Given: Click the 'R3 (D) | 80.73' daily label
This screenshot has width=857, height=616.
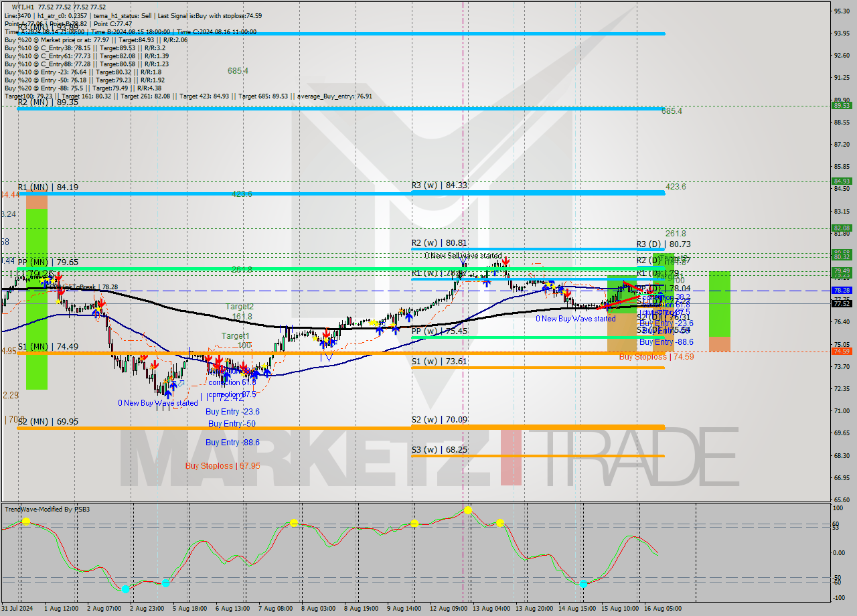Looking at the screenshot, I should [x=664, y=245].
